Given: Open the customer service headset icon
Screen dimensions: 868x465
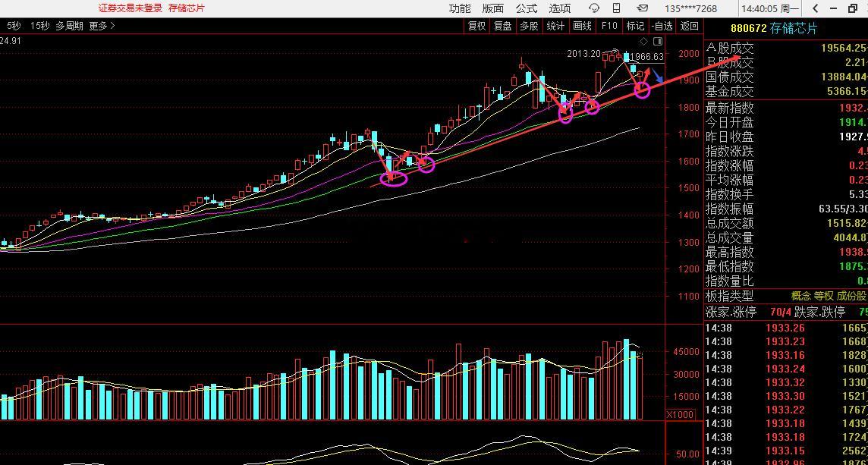Looking at the screenshot, I should [x=594, y=8].
